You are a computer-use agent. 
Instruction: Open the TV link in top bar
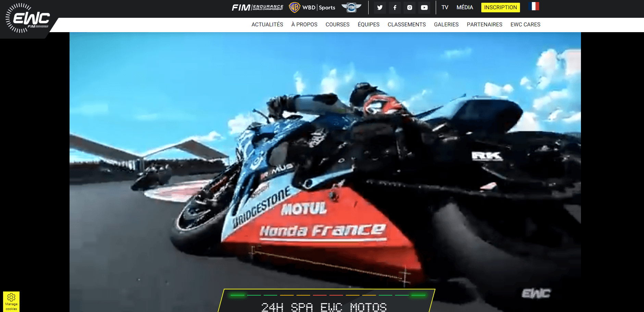[x=445, y=8]
